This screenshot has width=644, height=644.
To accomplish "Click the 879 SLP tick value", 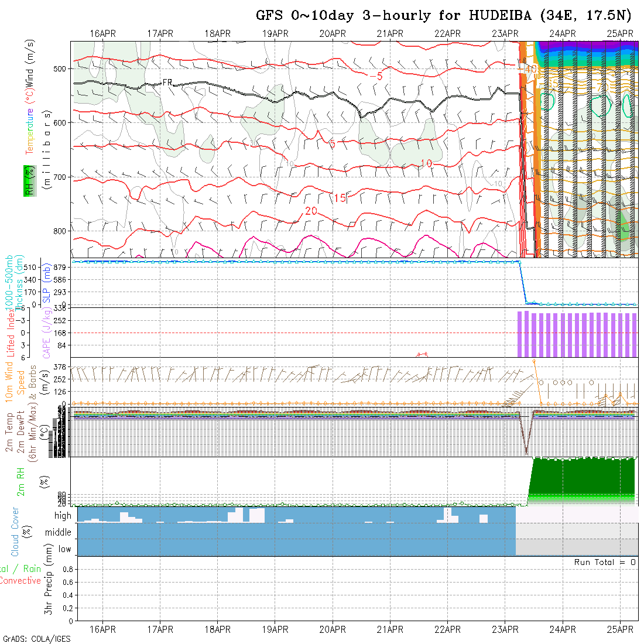I will point(60,268).
